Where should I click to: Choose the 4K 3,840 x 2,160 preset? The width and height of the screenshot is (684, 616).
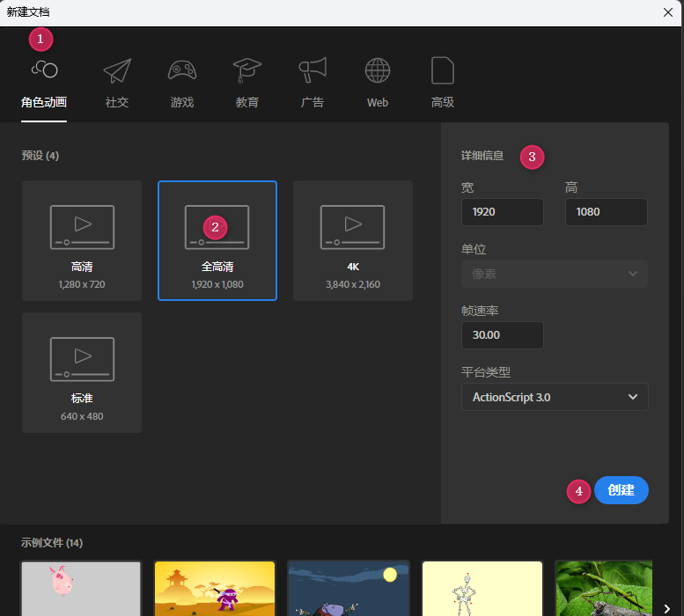point(353,240)
